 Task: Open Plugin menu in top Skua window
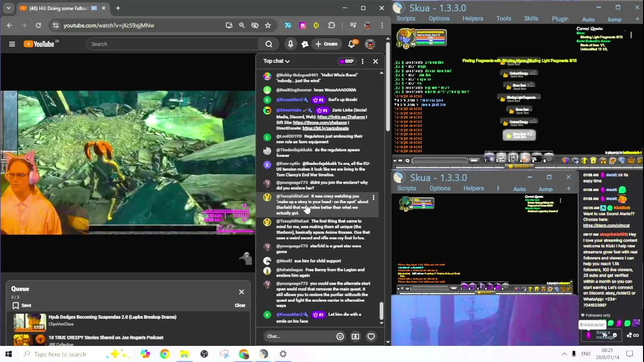[560, 19]
